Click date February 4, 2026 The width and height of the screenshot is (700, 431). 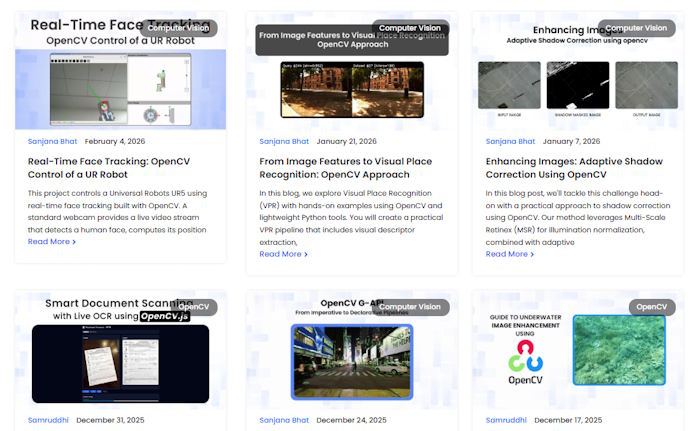(115, 141)
